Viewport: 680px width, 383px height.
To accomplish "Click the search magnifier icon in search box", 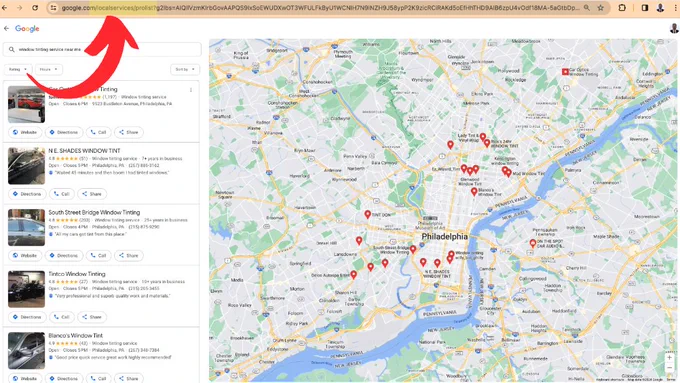I will click(x=12, y=49).
